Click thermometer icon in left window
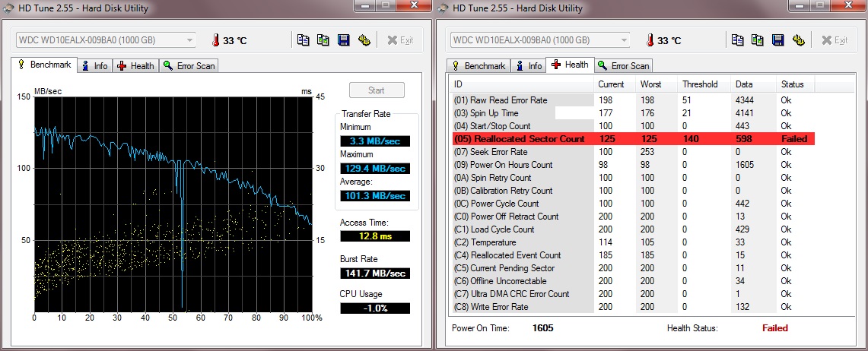868x351 pixels. click(215, 40)
